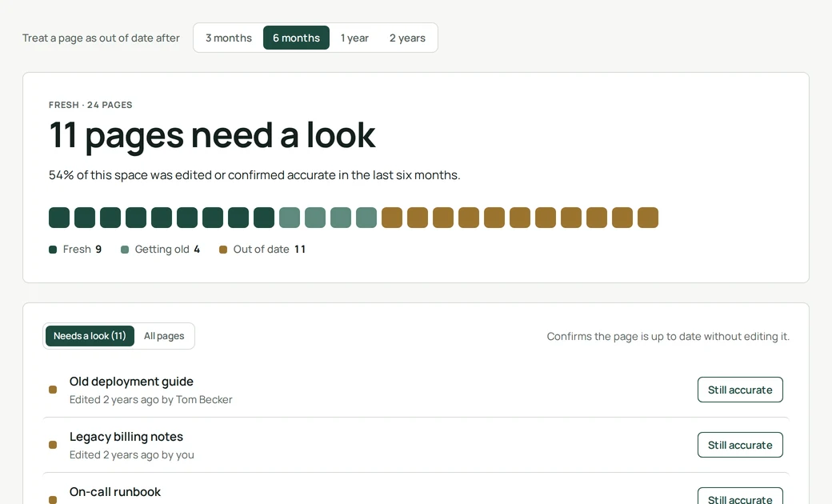
Task: Click the amber dot beside Old deployment guide
Action: click(53, 390)
